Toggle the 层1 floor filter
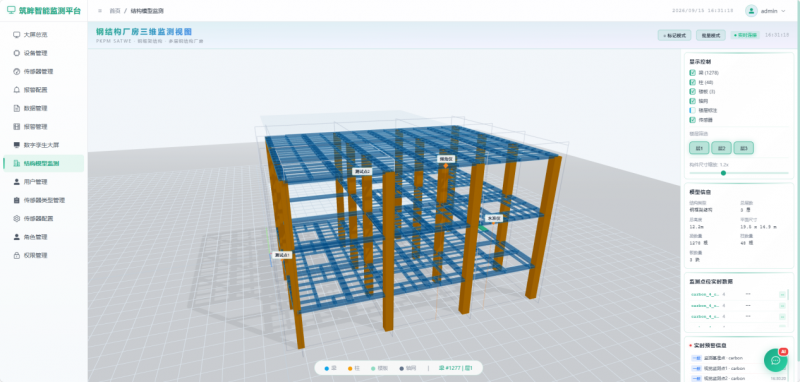The image size is (800, 382). coord(699,148)
